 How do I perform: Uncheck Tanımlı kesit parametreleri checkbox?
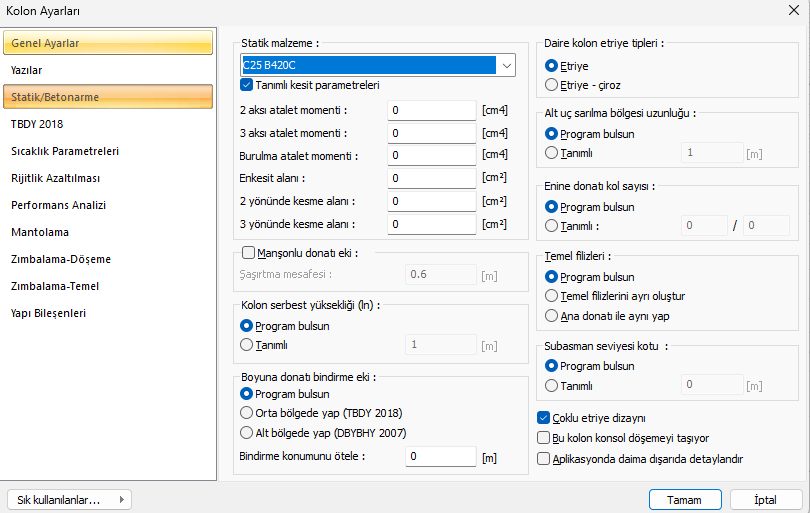pos(247,85)
